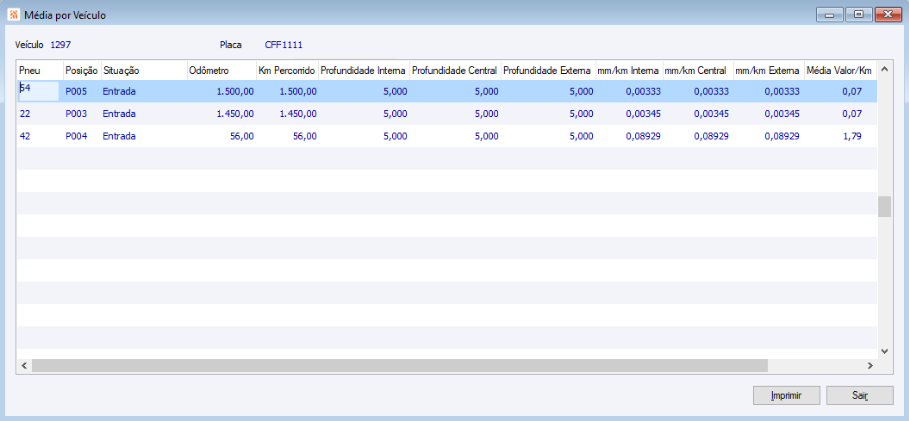The height and width of the screenshot is (421, 909).
Task: Click the mm/km Interna column header
Action: [x=629, y=70]
